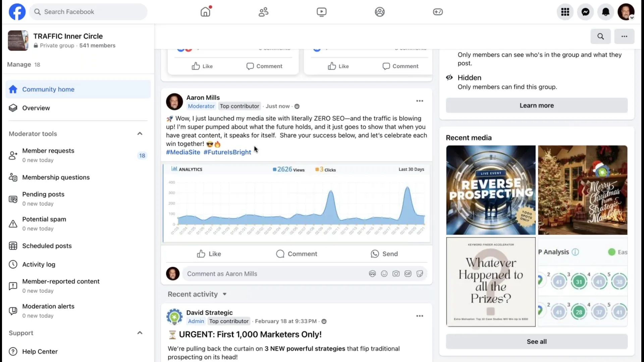Like Aaron Mills' post
This screenshot has height=362, width=644.
click(x=209, y=254)
